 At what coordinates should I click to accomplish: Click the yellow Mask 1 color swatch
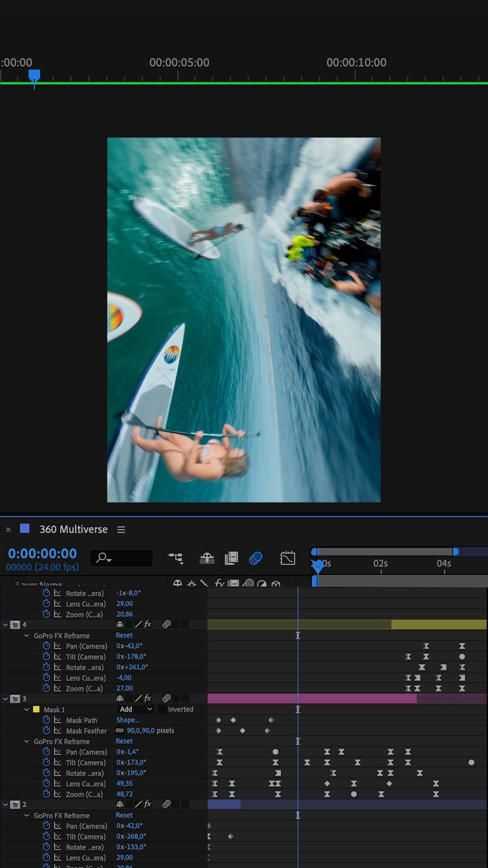click(37, 709)
